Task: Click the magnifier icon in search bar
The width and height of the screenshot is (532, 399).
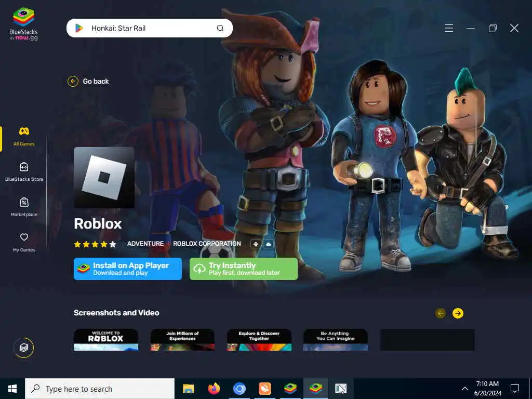Action: pyautogui.click(x=220, y=28)
